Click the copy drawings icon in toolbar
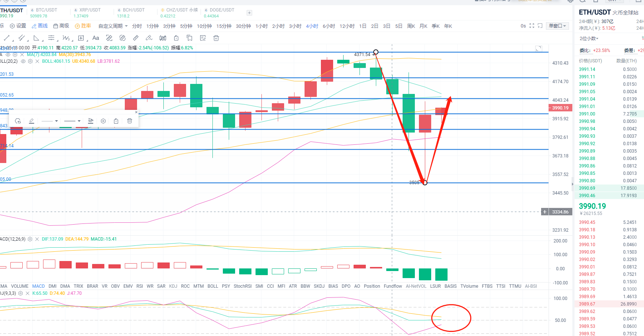The image size is (644, 336). 189,38
